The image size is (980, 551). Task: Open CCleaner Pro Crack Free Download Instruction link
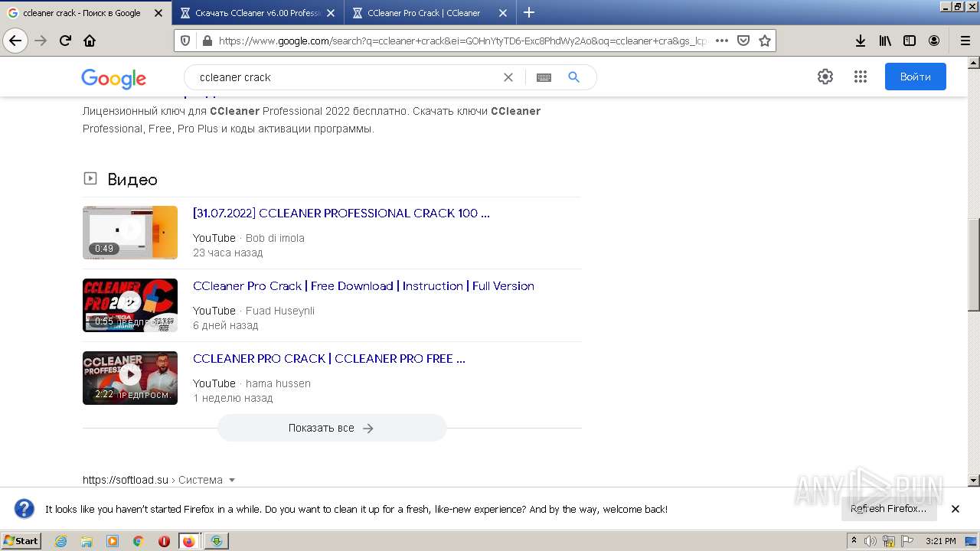pyautogui.click(x=364, y=286)
